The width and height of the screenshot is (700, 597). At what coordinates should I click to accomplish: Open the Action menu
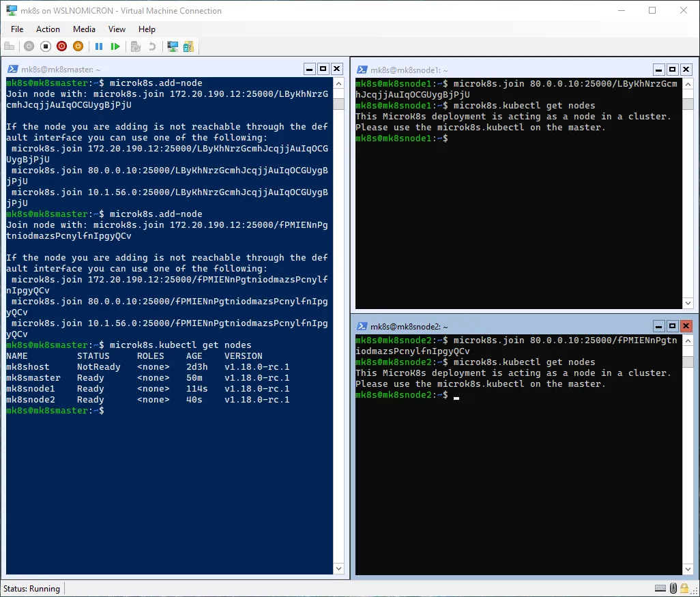click(x=48, y=29)
